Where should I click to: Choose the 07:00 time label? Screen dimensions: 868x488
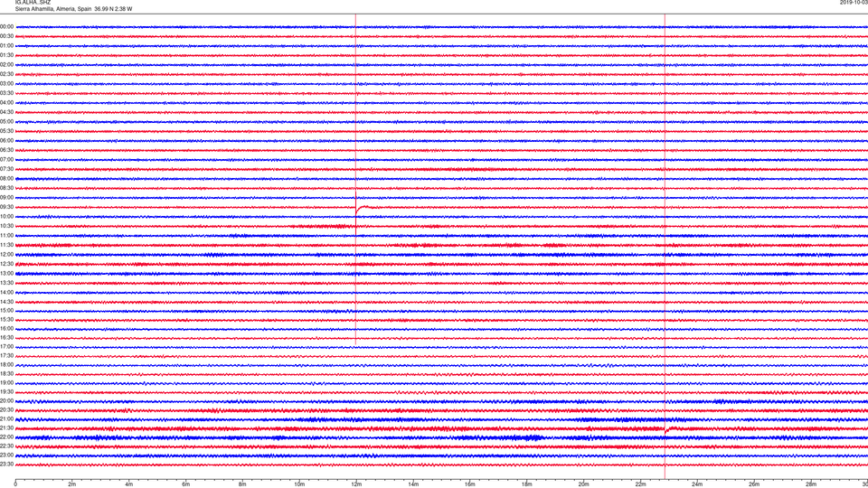tap(6, 159)
